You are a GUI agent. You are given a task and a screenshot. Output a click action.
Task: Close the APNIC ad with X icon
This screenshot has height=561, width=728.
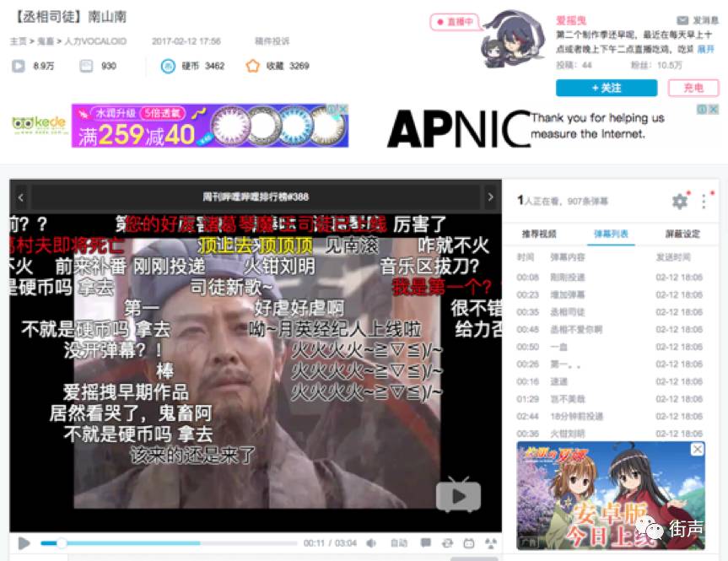pos(714,109)
